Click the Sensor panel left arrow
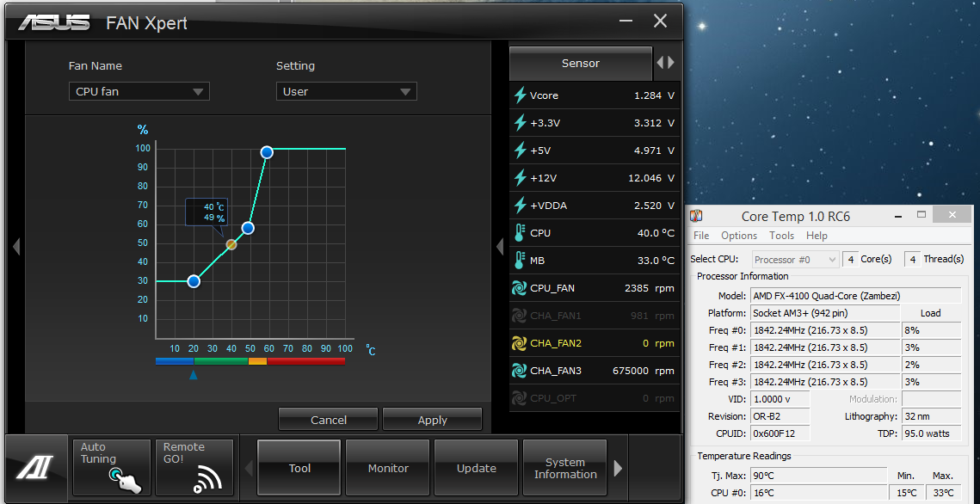This screenshot has height=504, width=980. click(661, 63)
